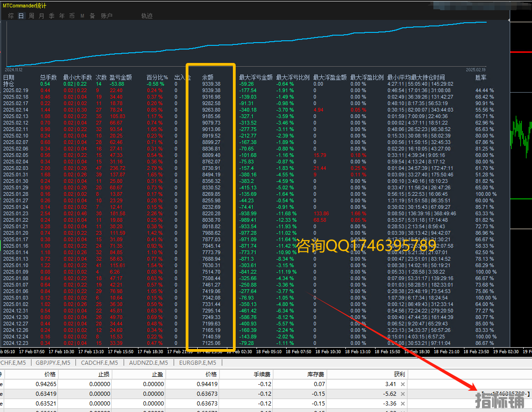
Task: Click the 0.94265 price cell
Action: (x=46, y=384)
